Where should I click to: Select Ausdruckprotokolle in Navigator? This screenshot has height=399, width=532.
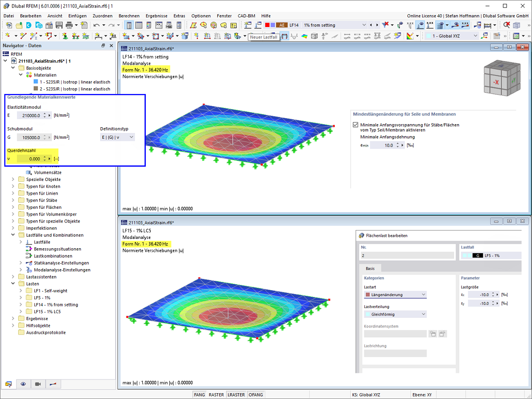click(46, 332)
